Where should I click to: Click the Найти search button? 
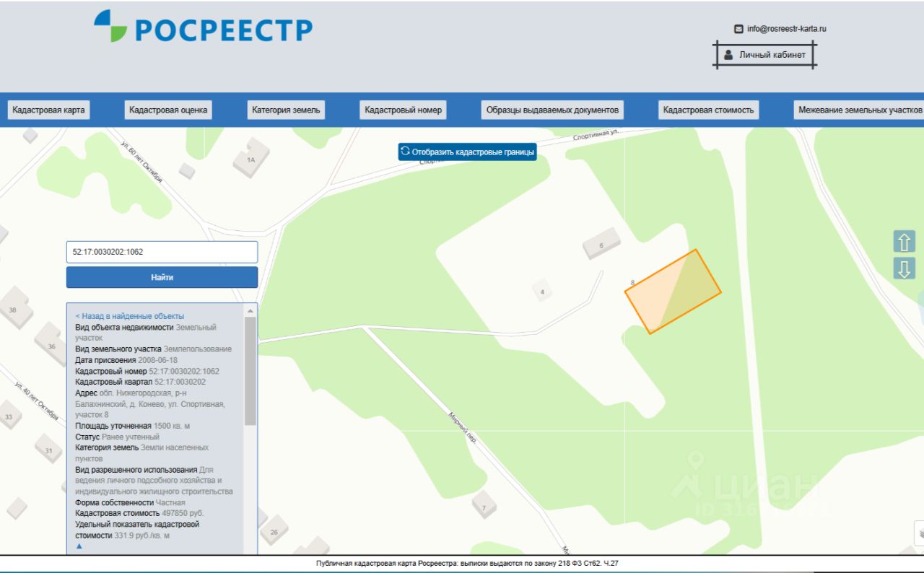162,277
